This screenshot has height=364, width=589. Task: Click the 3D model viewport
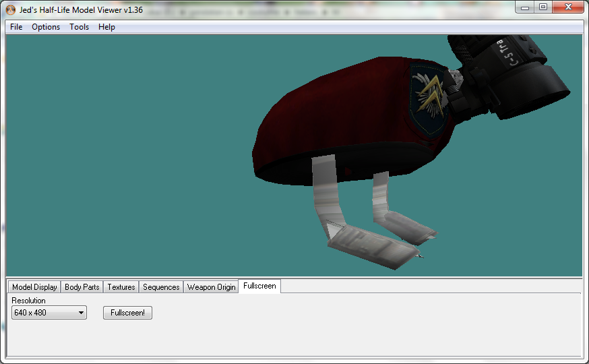click(x=294, y=156)
